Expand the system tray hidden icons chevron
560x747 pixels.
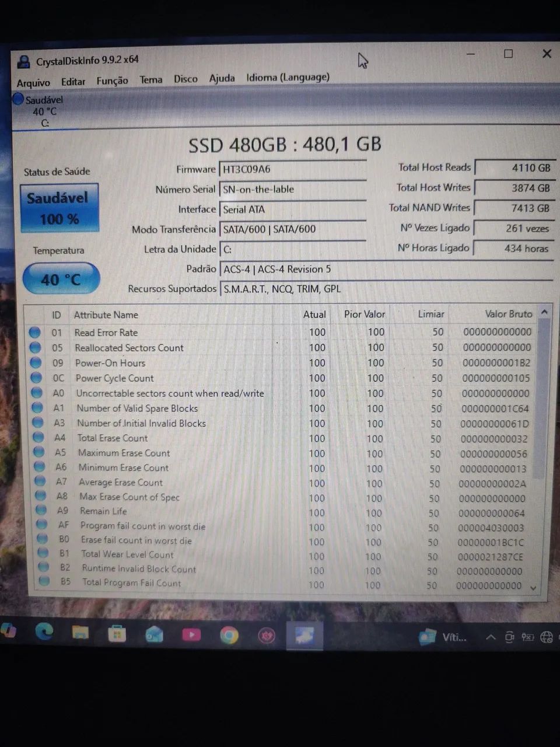click(491, 637)
